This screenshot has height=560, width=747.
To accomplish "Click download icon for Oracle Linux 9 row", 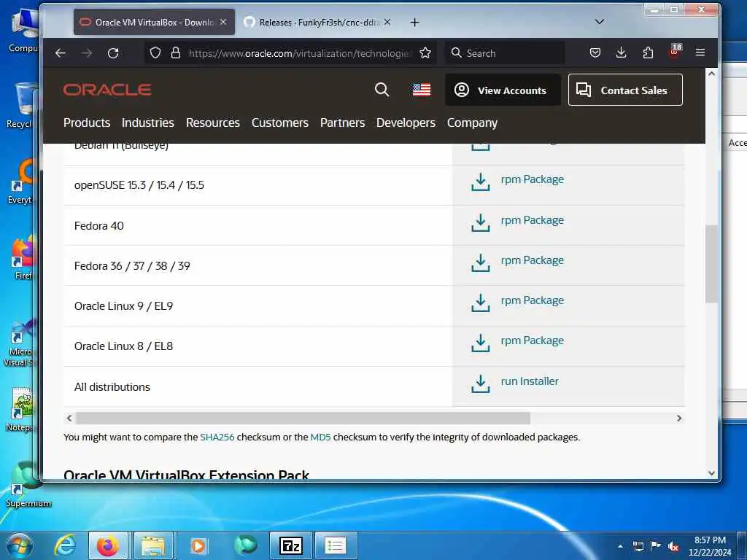I will 481,303.
